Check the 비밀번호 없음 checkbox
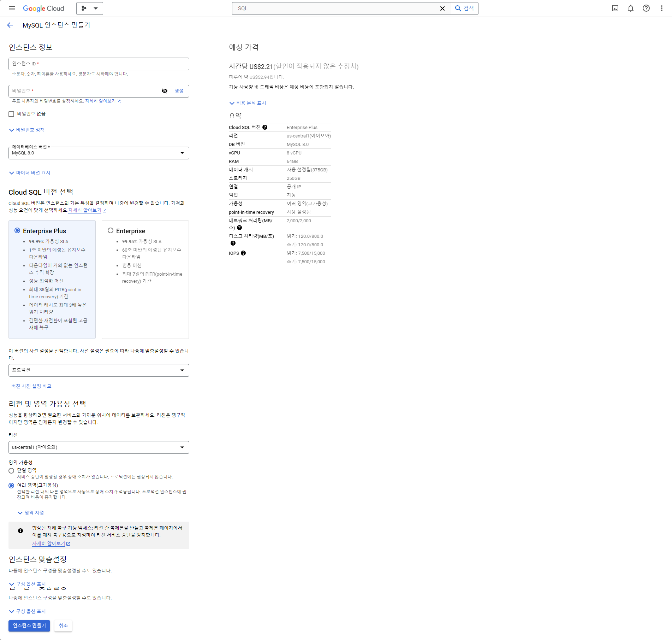This screenshot has height=640, width=672. 11,114
